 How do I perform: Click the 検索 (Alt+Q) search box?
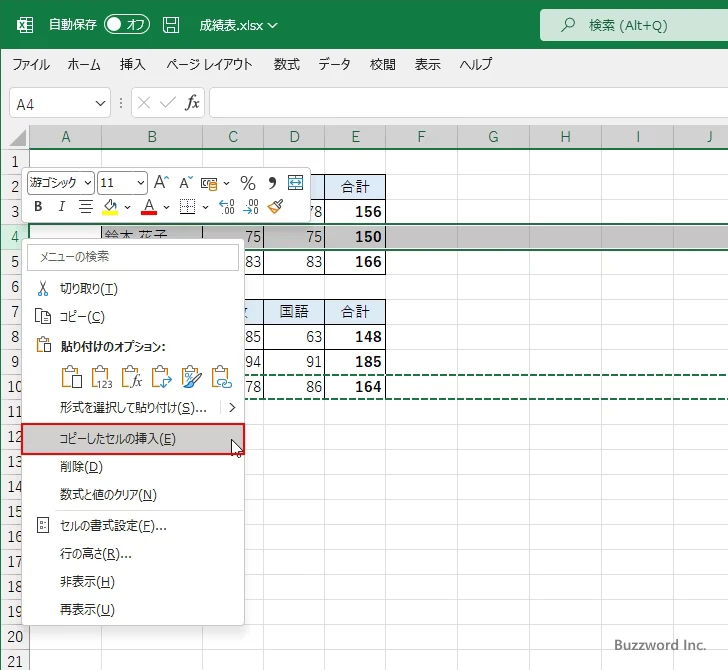pyautogui.click(x=634, y=25)
